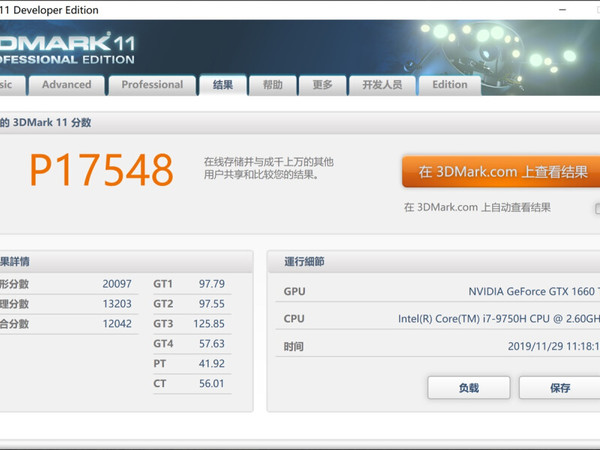Switch to the Advanced tab
Screen dimensions: 600x450
tap(67, 85)
